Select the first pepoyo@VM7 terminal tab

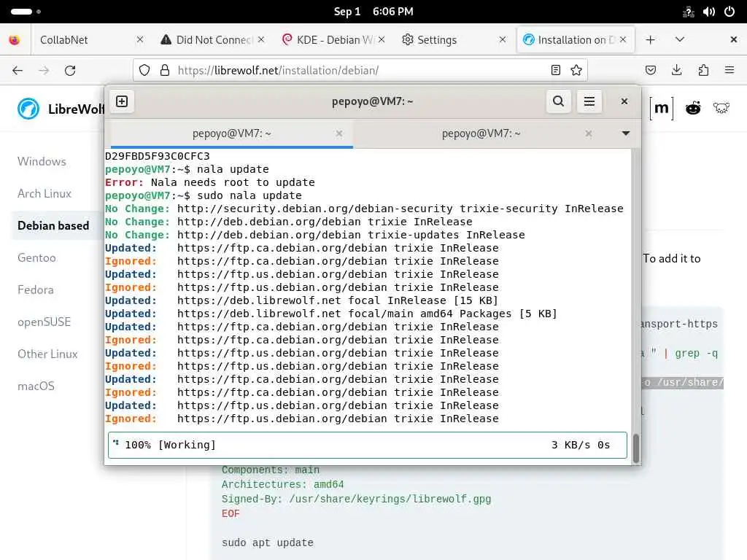point(231,134)
